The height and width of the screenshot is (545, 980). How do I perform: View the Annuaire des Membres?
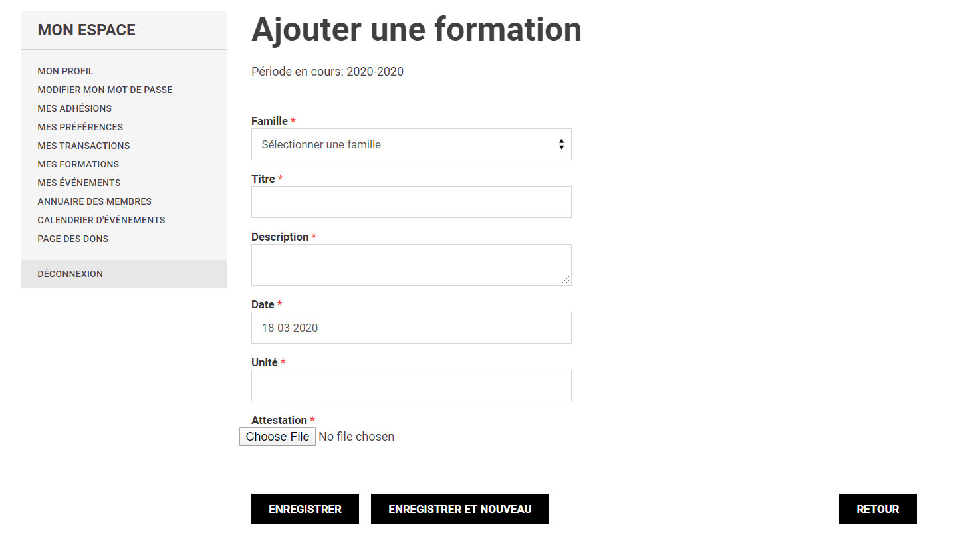[x=94, y=201]
